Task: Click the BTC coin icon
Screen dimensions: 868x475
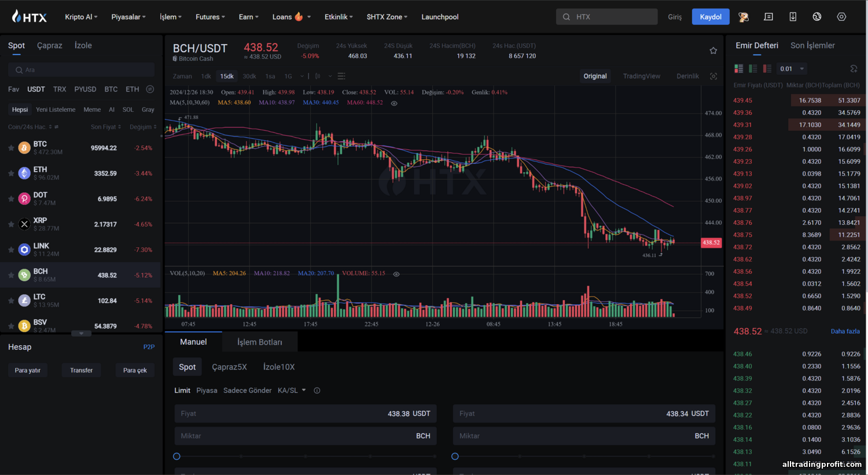Action: point(24,148)
